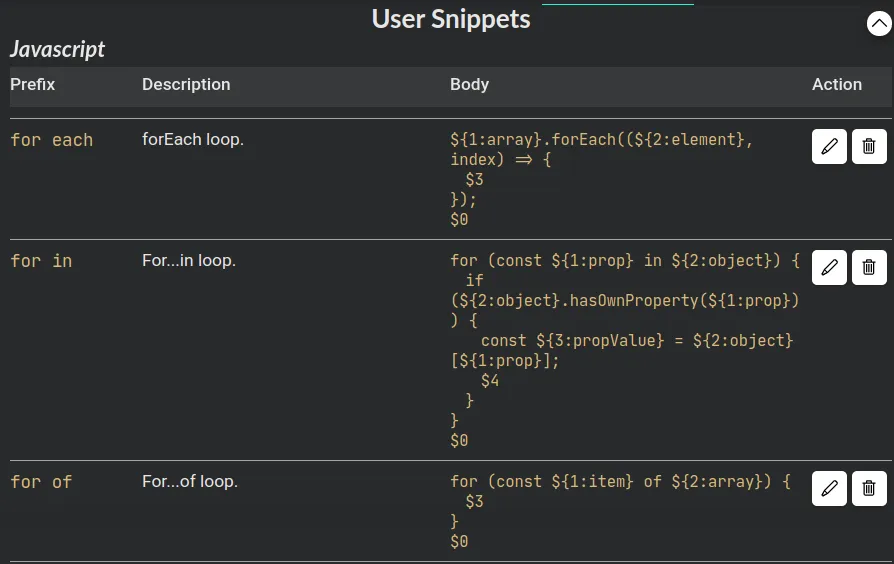Image resolution: width=894 pixels, height=564 pixels.
Task: Click the 'for (const ${1:item} of' body code
Action: (x=620, y=511)
